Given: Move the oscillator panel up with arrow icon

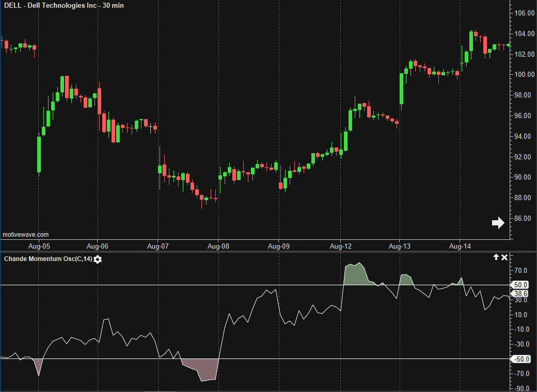Looking at the screenshot, I should [x=496, y=257].
